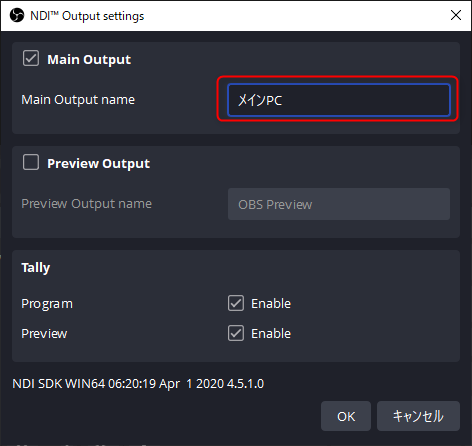Focus the Main Output name text field
472x446 pixels.
pyautogui.click(x=339, y=100)
